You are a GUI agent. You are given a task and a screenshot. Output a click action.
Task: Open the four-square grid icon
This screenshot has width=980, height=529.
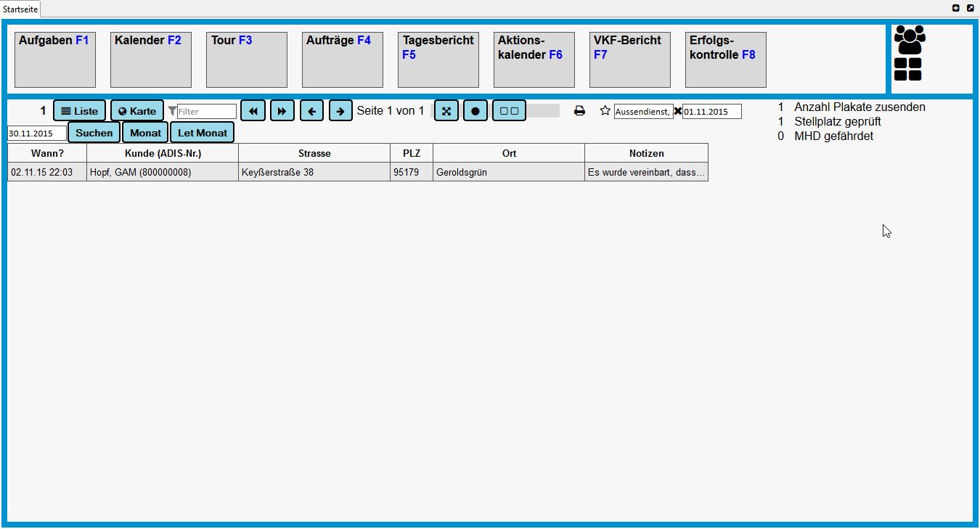click(x=907, y=70)
